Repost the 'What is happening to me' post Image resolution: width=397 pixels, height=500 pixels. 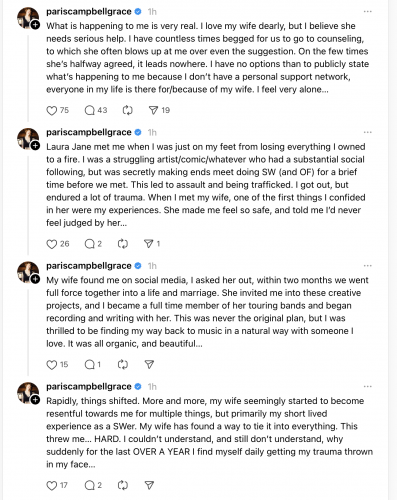[x=127, y=110]
